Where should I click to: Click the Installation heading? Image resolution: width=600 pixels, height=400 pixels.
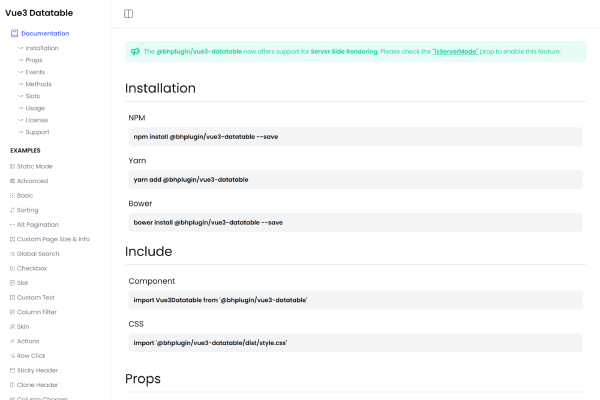[x=160, y=88]
